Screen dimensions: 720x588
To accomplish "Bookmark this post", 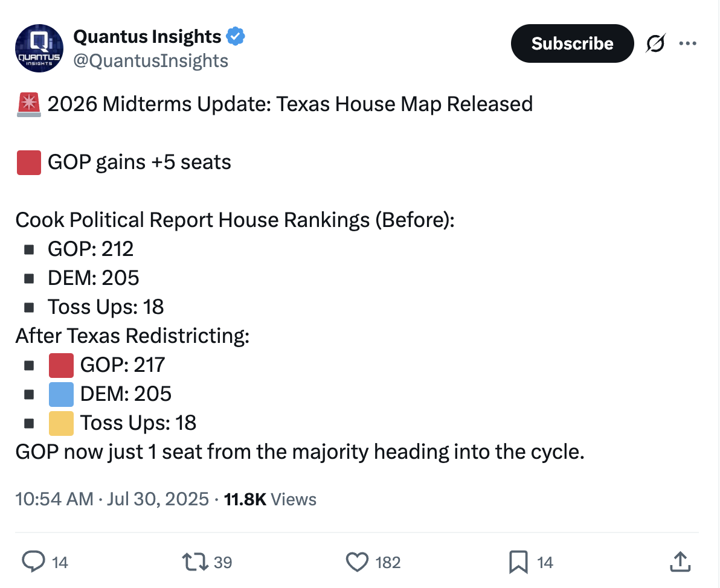I will click(x=518, y=562).
